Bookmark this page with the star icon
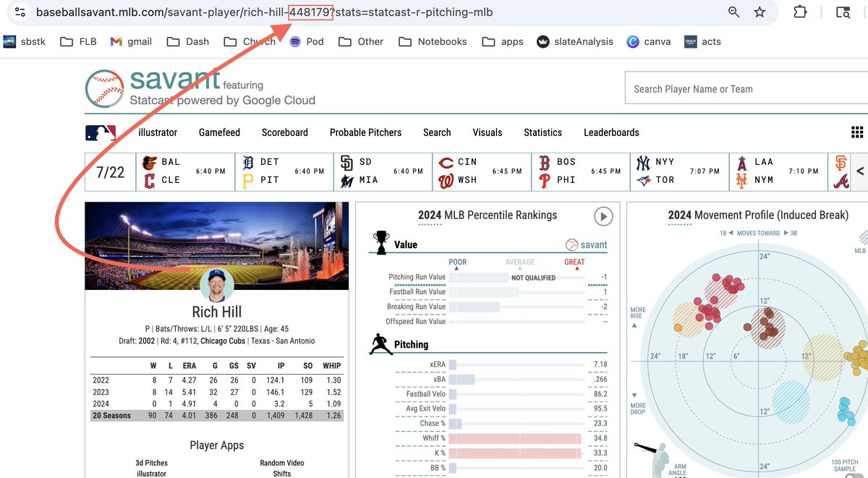 pos(759,12)
